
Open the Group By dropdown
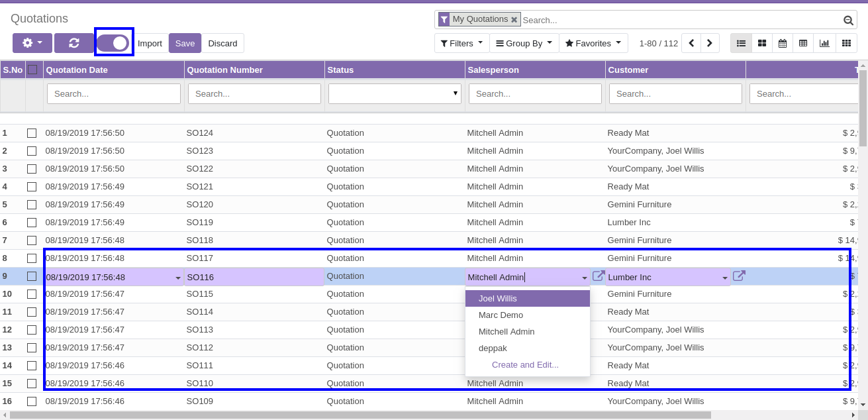[524, 43]
